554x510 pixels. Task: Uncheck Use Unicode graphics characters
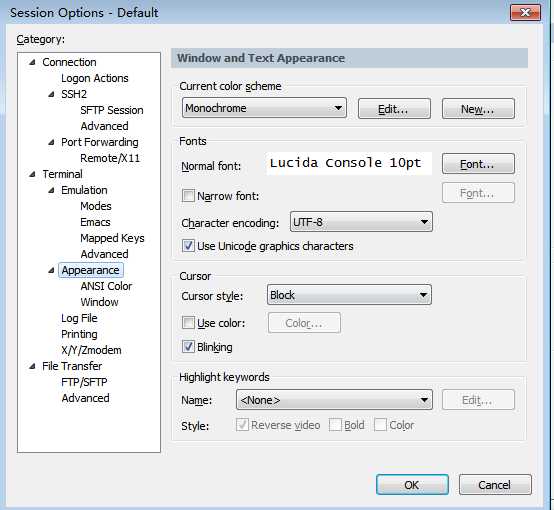click(188, 246)
